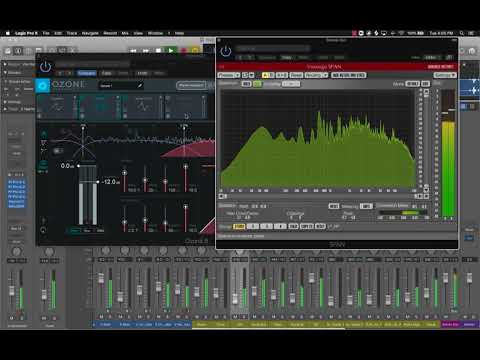
Task: Click the Ozone gain slider handle at 0.0 dB
Action: pos(78,166)
